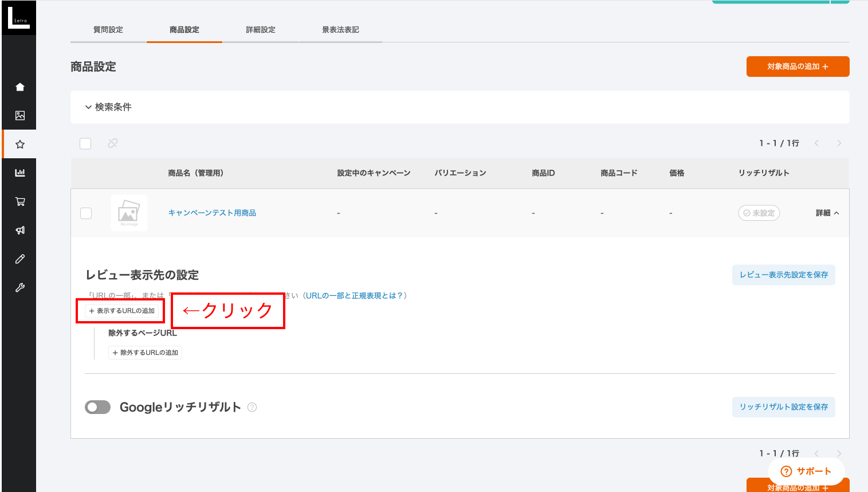Enable the Googleリッチリザルト toggle
Viewport: 868px width, 492px height.
click(x=97, y=407)
